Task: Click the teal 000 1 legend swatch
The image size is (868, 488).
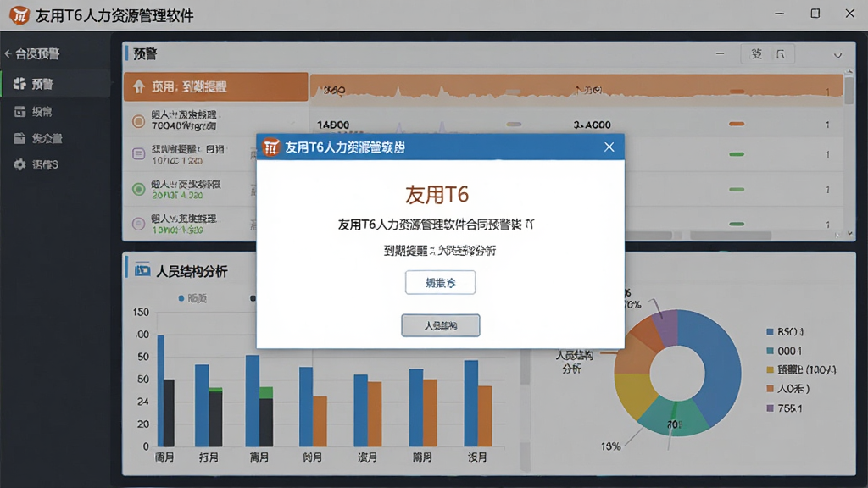Action: (770, 351)
